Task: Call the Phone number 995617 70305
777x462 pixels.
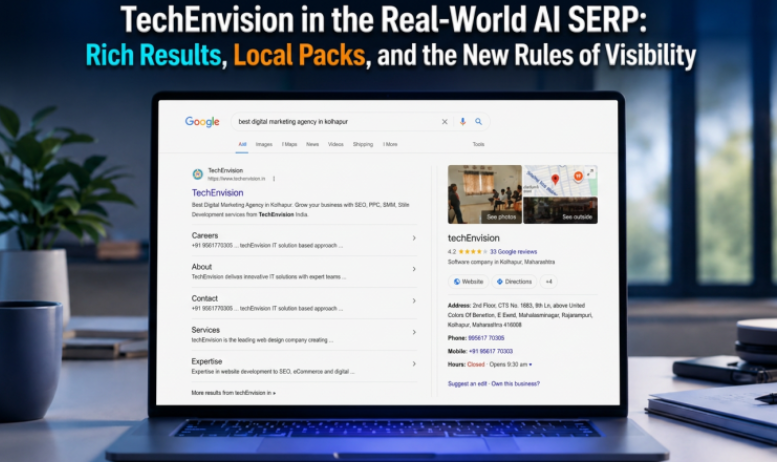Action: (486, 338)
